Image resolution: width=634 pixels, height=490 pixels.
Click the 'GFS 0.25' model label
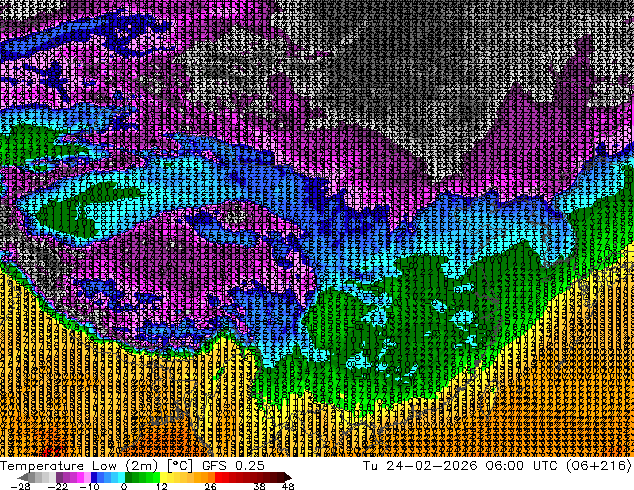[x=233, y=466]
